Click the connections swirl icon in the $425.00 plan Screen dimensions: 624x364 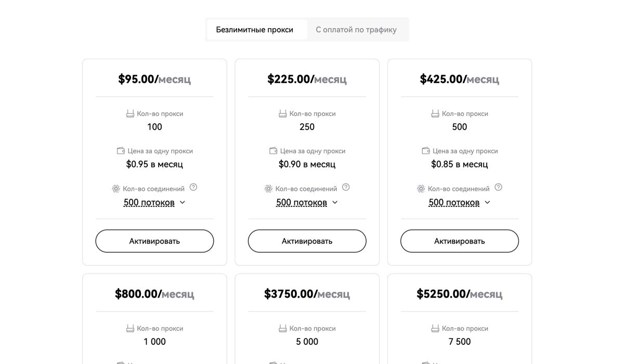[x=421, y=189]
